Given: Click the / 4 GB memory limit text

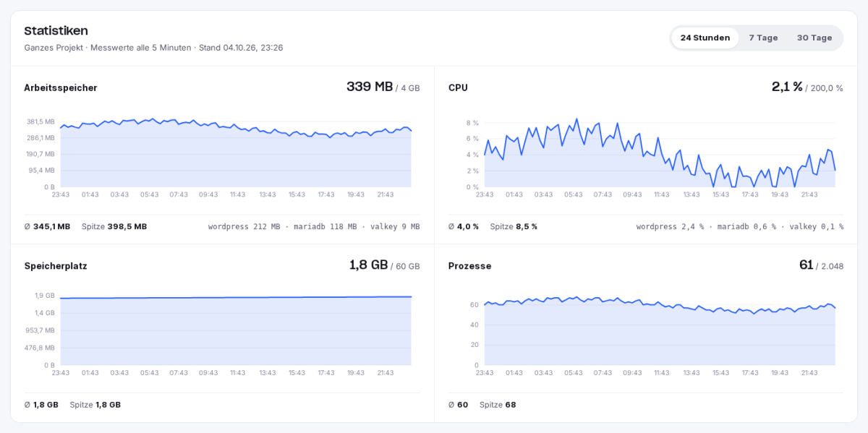Looking at the screenshot, I should coord(408,88).
